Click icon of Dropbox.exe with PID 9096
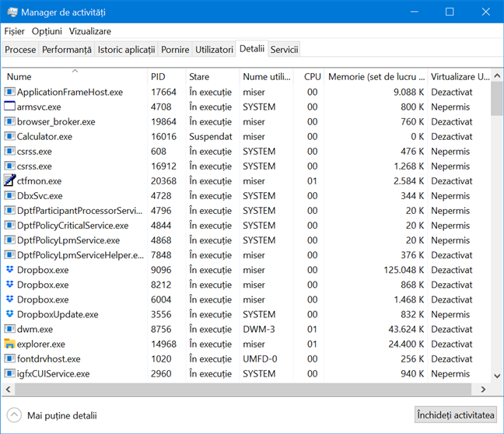This screenshot has width=504, height=434. tap(10, 269)
